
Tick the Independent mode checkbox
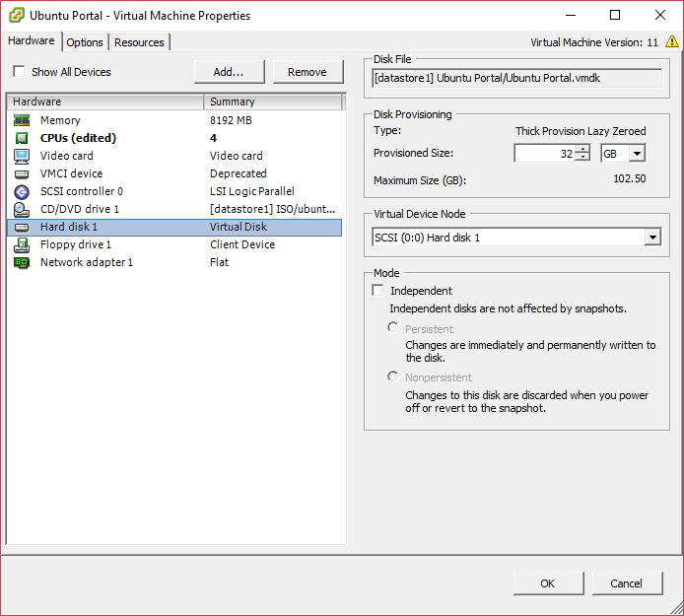coord(378,291)
